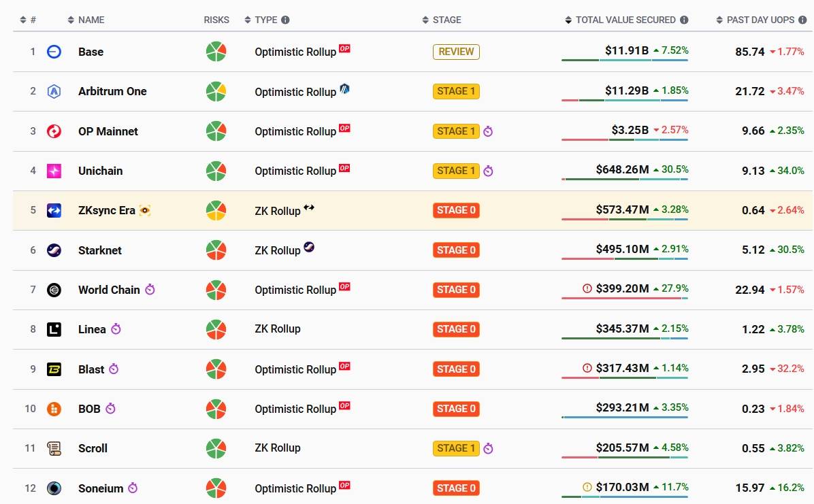Click the OP stack badge on Unichain

tap(344, 167)
